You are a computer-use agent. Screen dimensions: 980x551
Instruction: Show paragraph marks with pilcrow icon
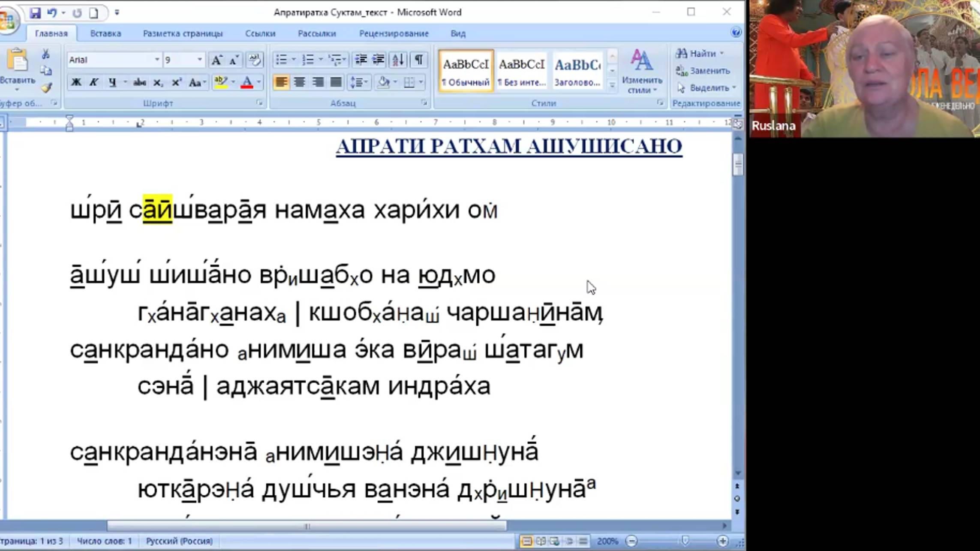click(x=418, y=60)
